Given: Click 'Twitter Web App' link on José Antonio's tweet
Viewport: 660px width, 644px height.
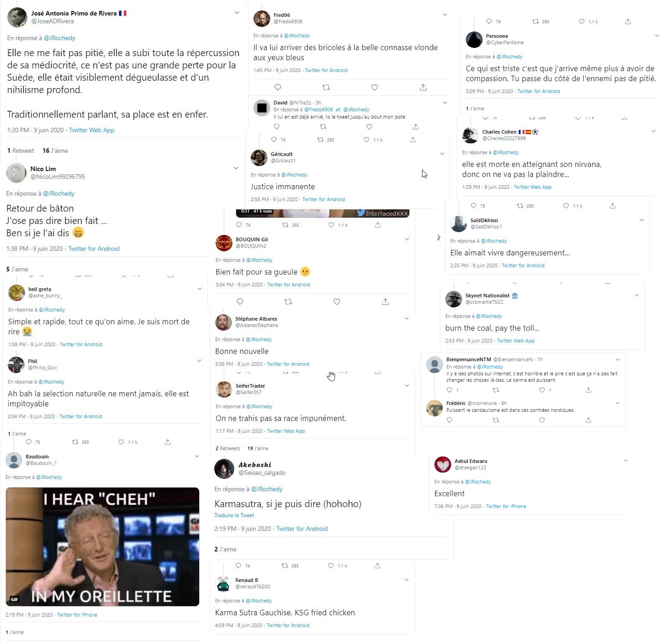Looking at the screenshot, I should (92, 130).
